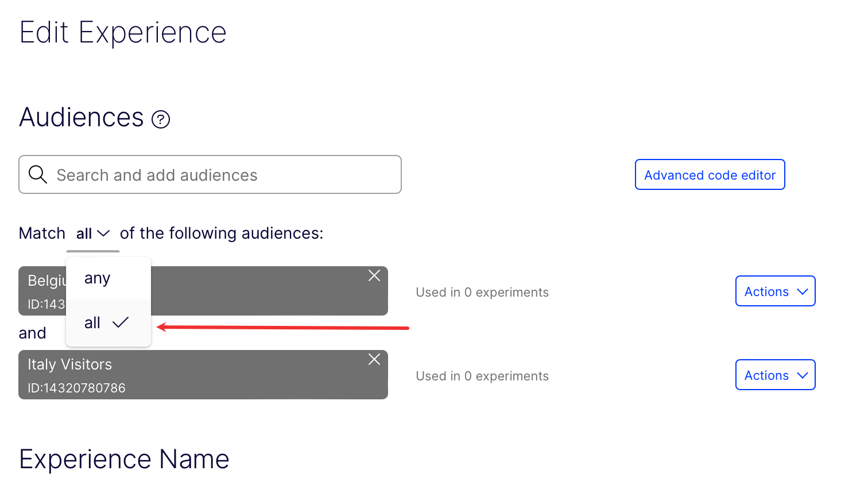Image resolution: width=868 pixels, height=490 pixels.
Task: Remove the Italy Visitors audience with its X
Action: click(x=374, y=360)
